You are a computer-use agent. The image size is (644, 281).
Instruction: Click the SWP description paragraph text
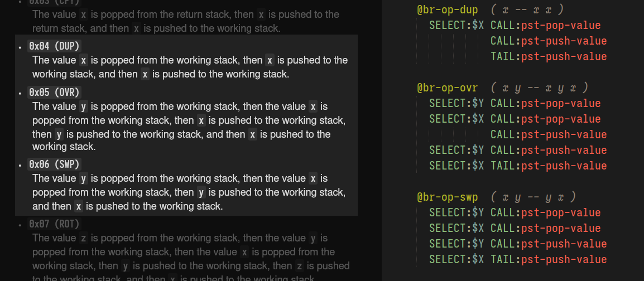click(189, 192)
